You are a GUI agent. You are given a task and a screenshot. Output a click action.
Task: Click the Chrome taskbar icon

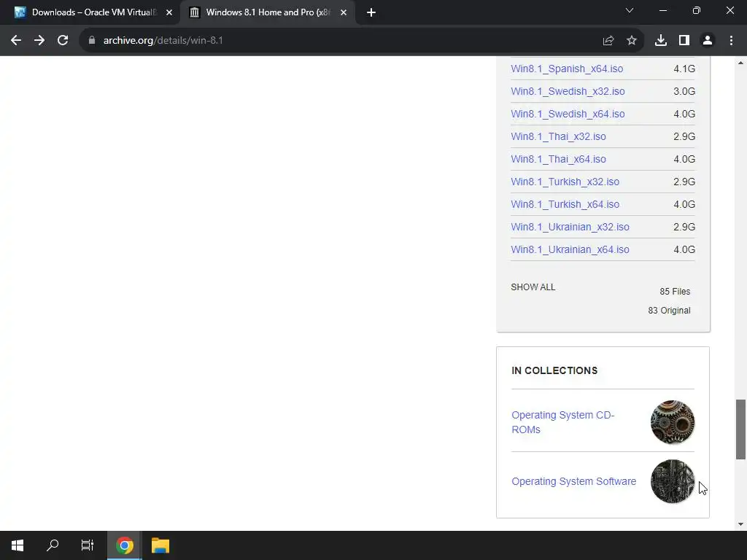[x=124, y=545]
